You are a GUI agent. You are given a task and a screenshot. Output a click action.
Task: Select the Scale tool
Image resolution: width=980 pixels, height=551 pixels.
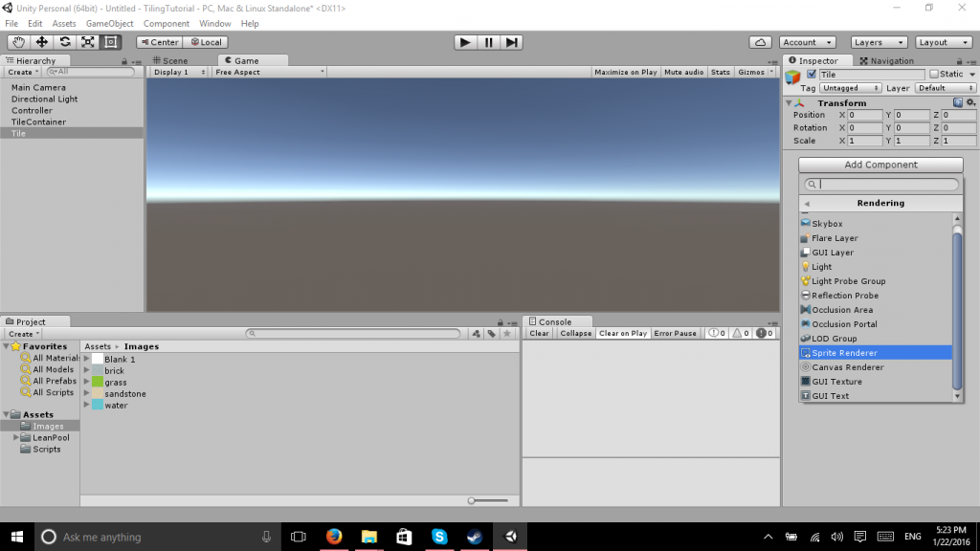click(85, 41)
